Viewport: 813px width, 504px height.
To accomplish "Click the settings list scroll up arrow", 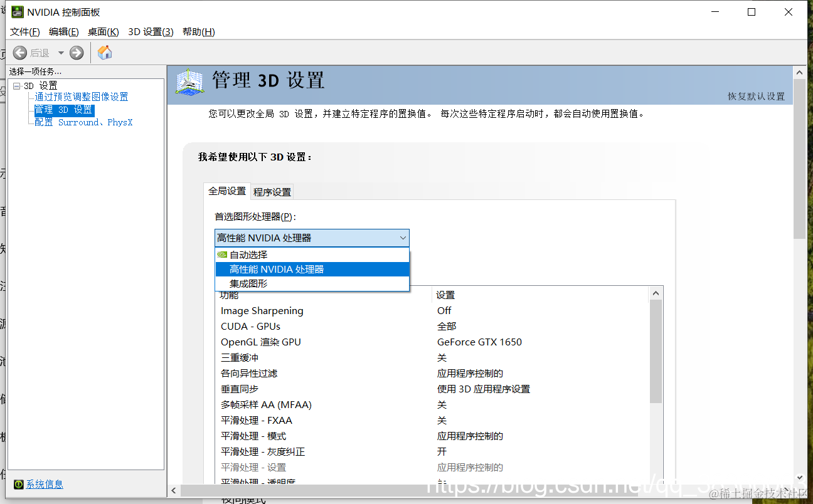I will [x=656, y=293].
